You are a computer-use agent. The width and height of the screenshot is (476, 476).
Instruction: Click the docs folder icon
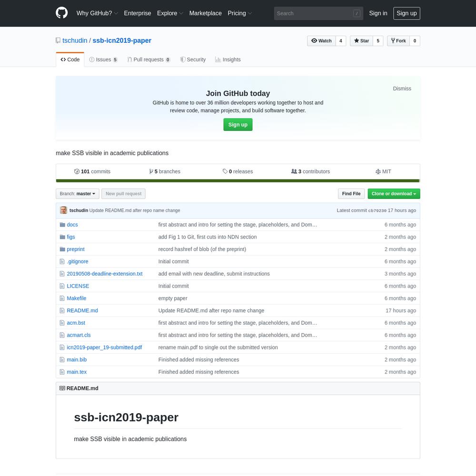(62, 225)
